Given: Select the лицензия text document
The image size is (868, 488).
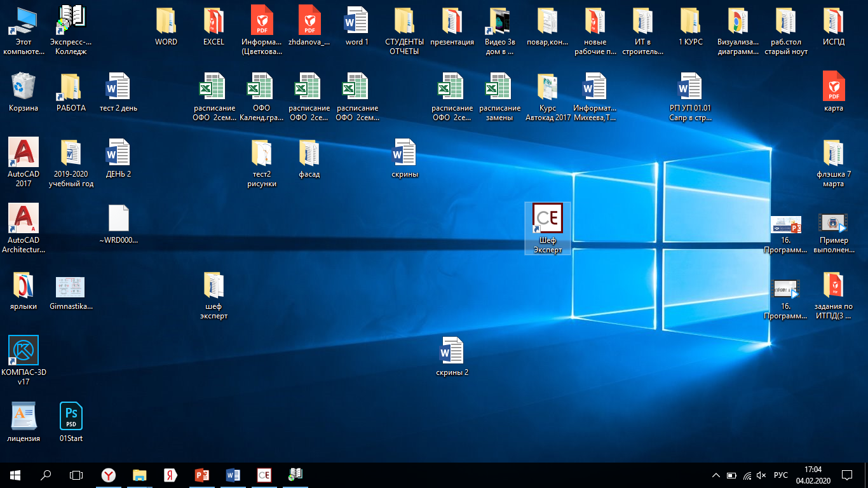Looking at the screenshot, I should [24, 423].
